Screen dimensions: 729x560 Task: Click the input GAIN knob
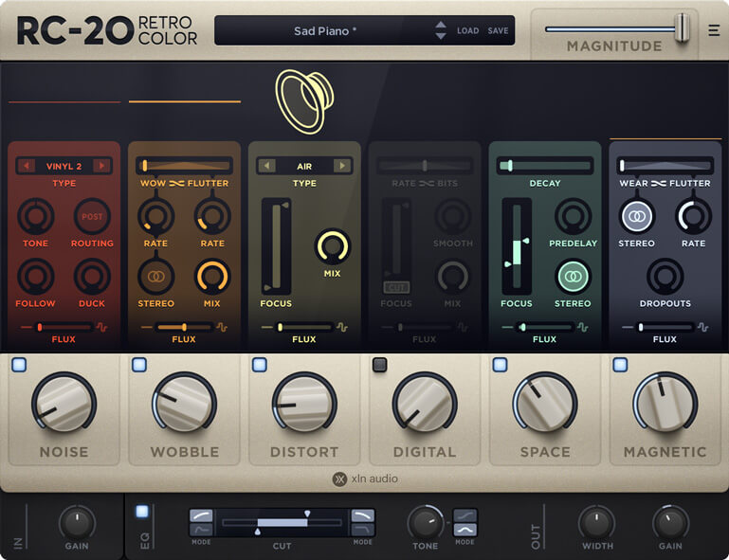click(77, 522)
